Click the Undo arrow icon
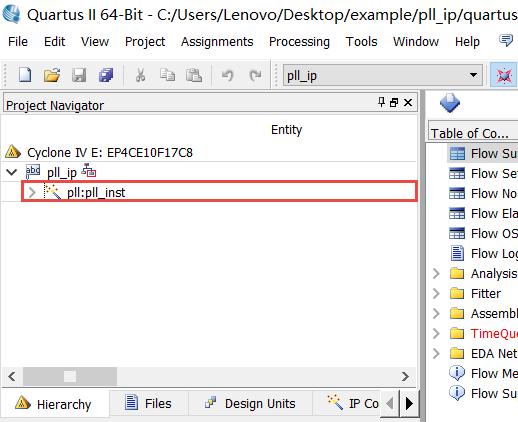This screenshot has width=518, height=422. pyautogui.click(x=228, y=75)
